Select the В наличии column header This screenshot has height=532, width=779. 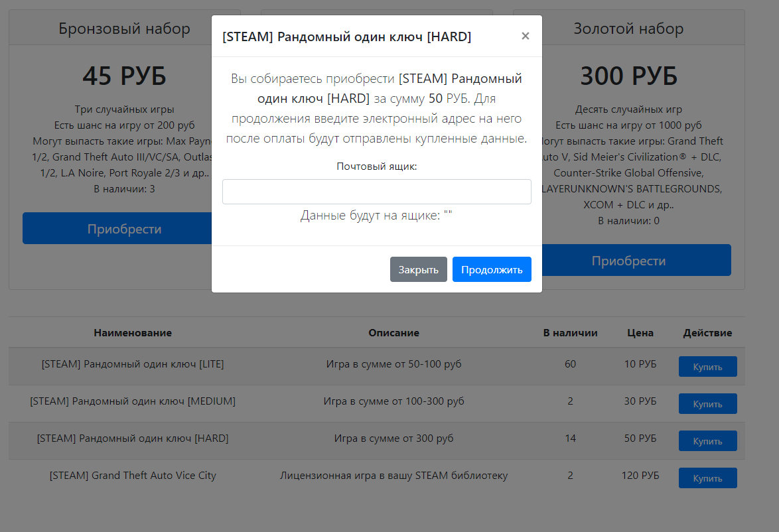click(x=571, y=333)
